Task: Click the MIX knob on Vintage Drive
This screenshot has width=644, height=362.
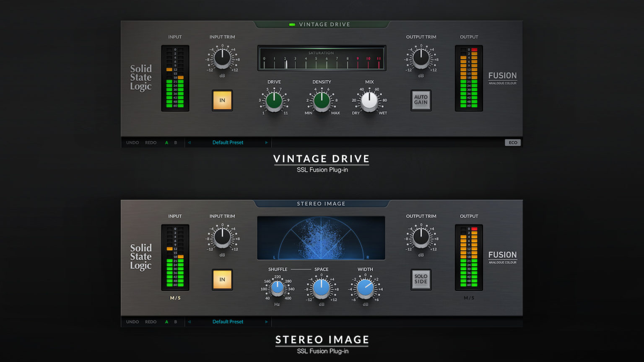Action: [x=369, y=101]
